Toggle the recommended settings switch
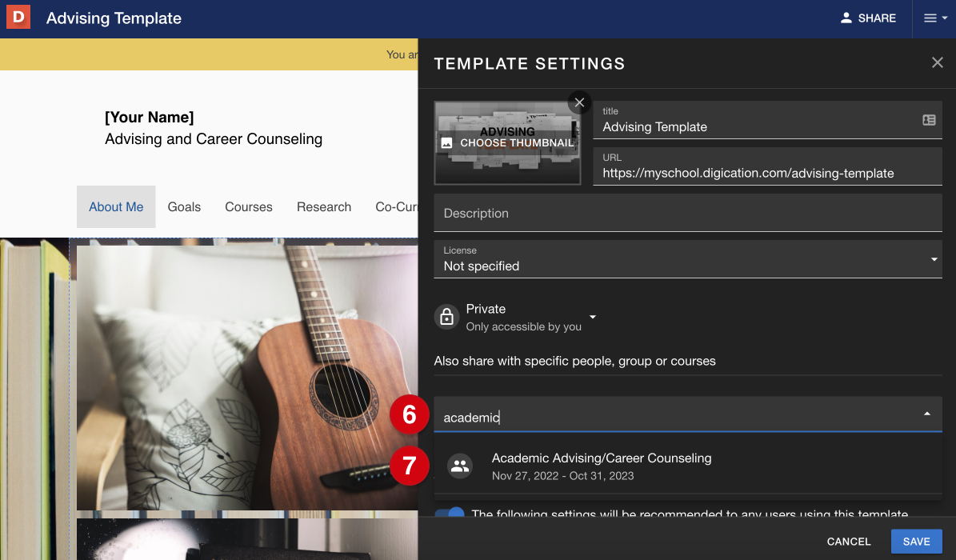This screenshot has width=956, height=560. click(x=450, y=513)
